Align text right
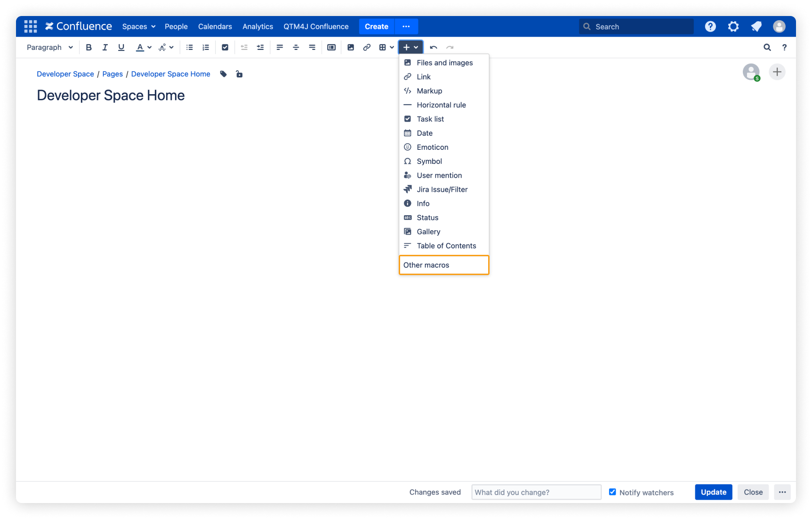Image resolution: width=812 pixels, height=520 pixels. click(x=312, y=47)
